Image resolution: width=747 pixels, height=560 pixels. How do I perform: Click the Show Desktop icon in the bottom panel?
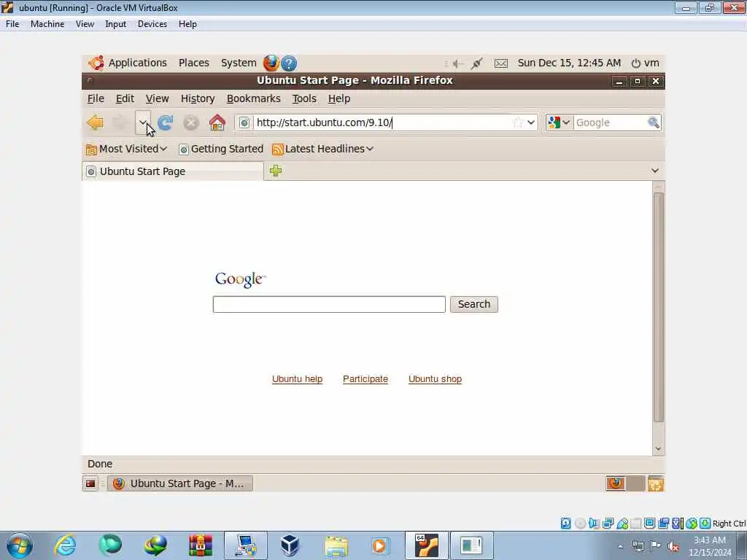tap(90, 484)
